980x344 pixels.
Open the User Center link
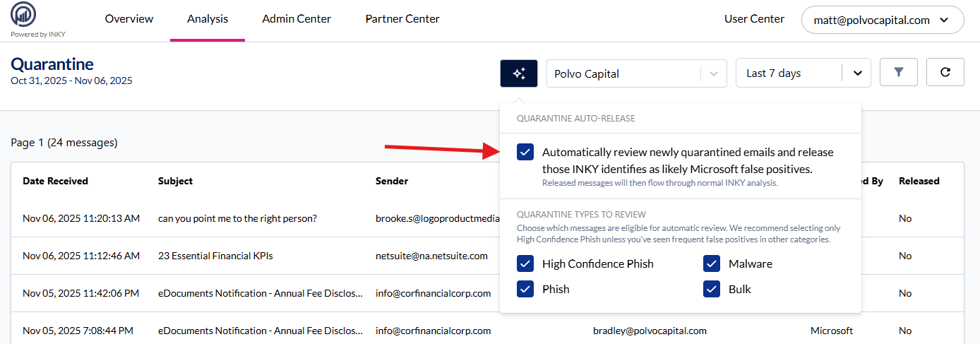[x=754, y=19]
